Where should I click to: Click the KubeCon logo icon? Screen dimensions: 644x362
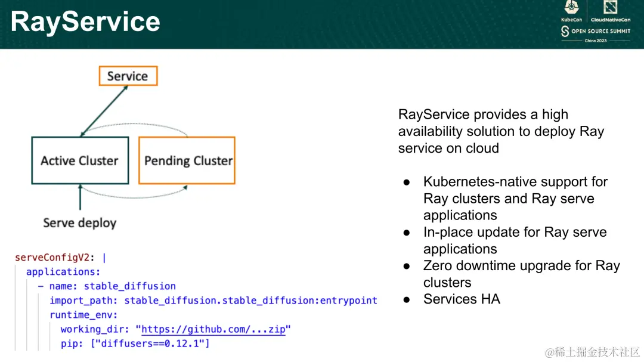coord(571,7)
